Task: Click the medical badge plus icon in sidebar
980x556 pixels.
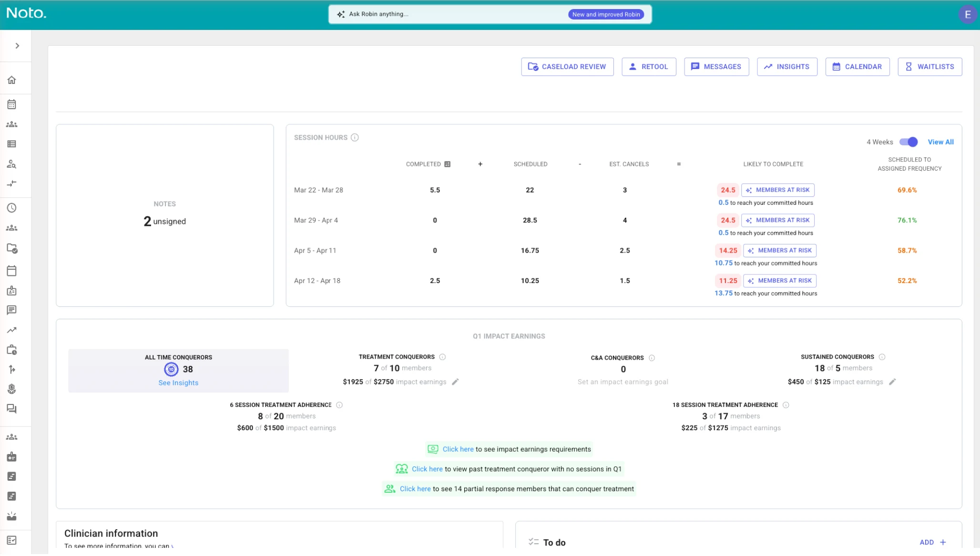Action: [x=12, y=457]
